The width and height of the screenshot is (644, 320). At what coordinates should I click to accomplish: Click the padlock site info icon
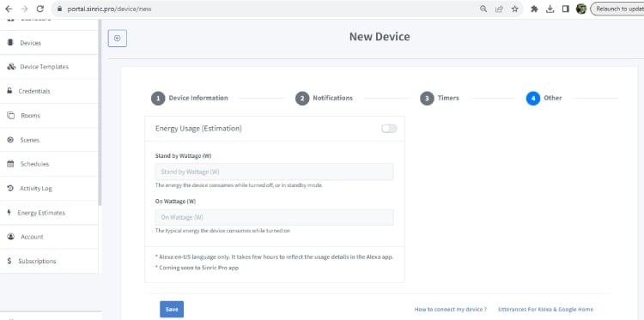click(x=59, y=9)
